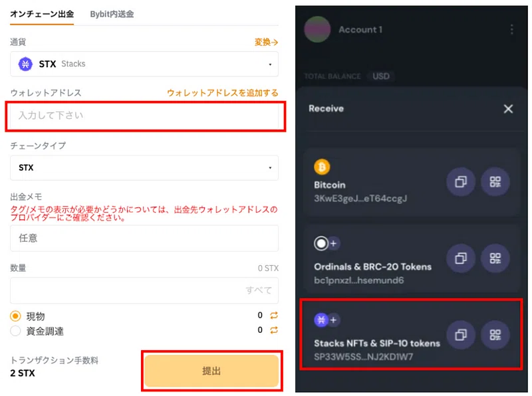The height and width of the screenshot is (396, 532).
Task: Copy the Stacks NFTs & SIP-10 address
Action: pos(460,335)
